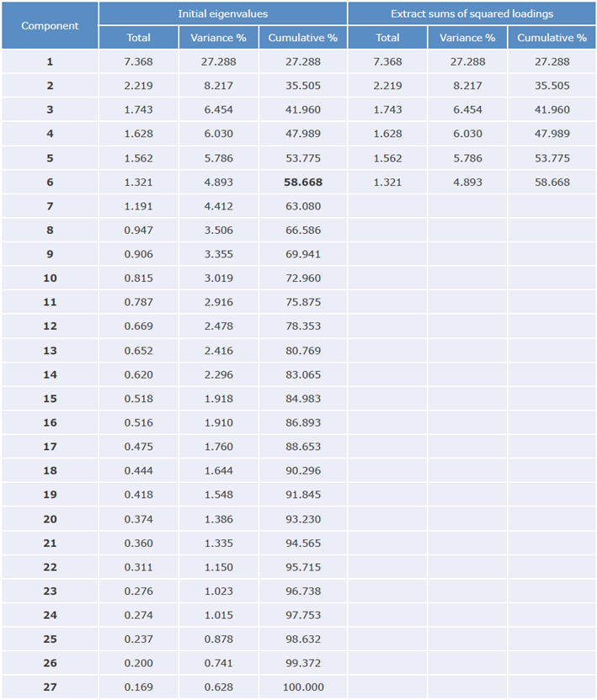Select Variance % header under Initial eigenvalues
Viewport: 597px width, 700px height.
coord(218,38)
